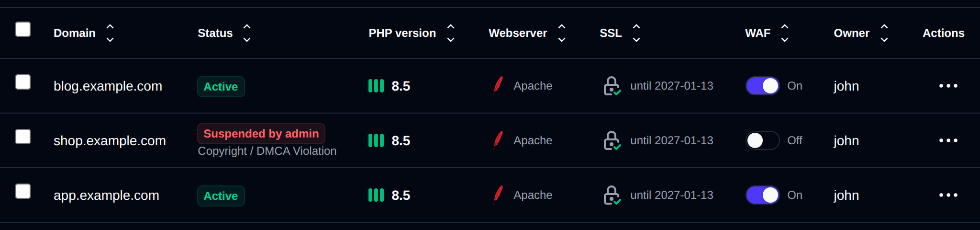This screenshot has width=980, height=230.
Task: Click the Actions column header
Action: [943, 33]
